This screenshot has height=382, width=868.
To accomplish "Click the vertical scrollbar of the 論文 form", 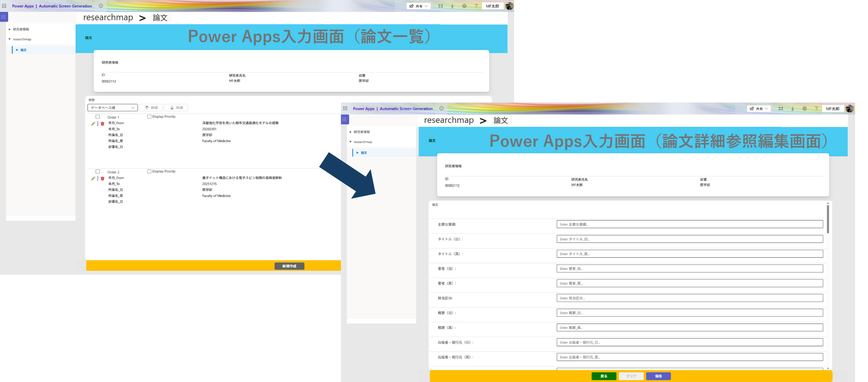I will 827,219.
